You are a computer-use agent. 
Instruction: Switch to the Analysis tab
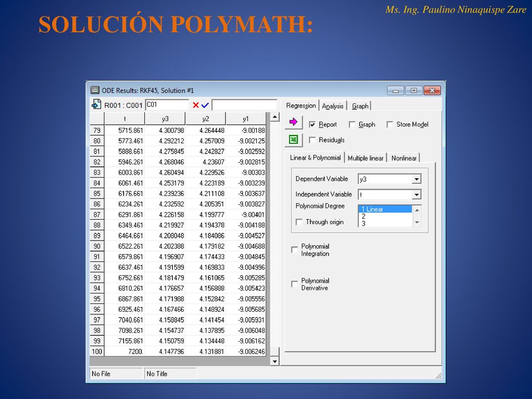pyautogui.click(x=332, y=106)
